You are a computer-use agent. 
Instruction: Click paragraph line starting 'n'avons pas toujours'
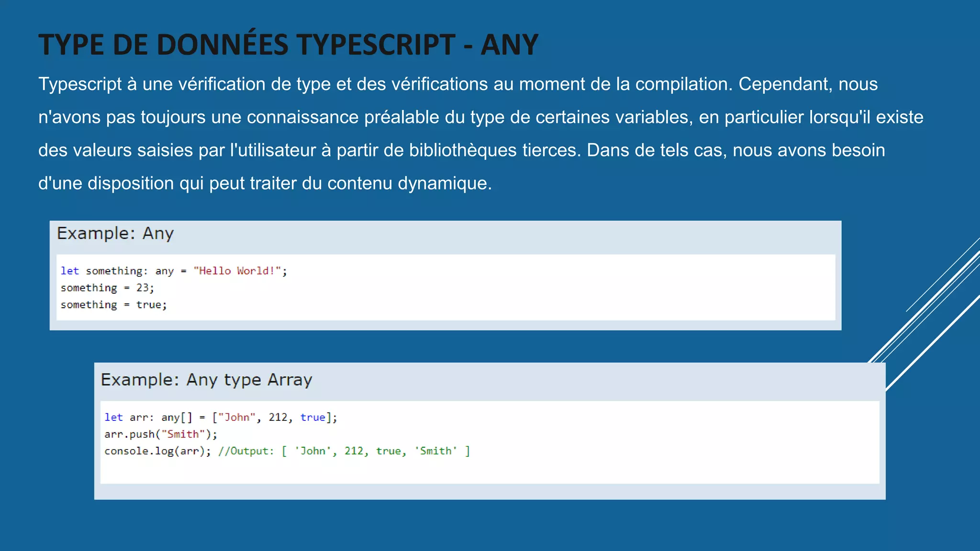tap(481, 117)
